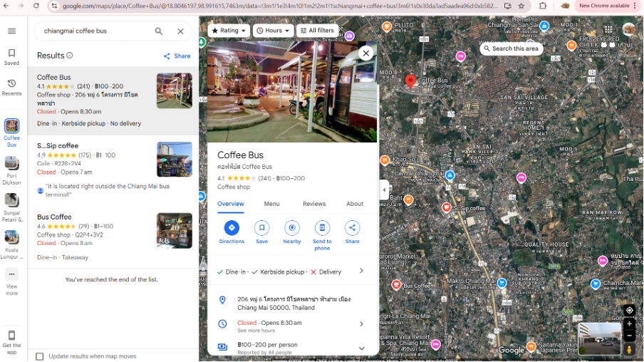This screenshot has width=644, height=362.
Task: Click Search this area button
Action: click(x=511, y=48)
